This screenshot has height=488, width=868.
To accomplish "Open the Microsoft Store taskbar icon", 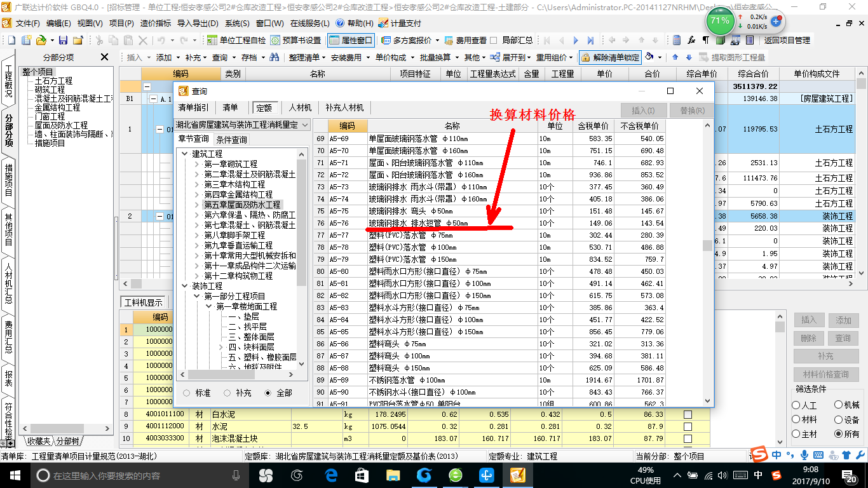I will [x=362, y=475].
